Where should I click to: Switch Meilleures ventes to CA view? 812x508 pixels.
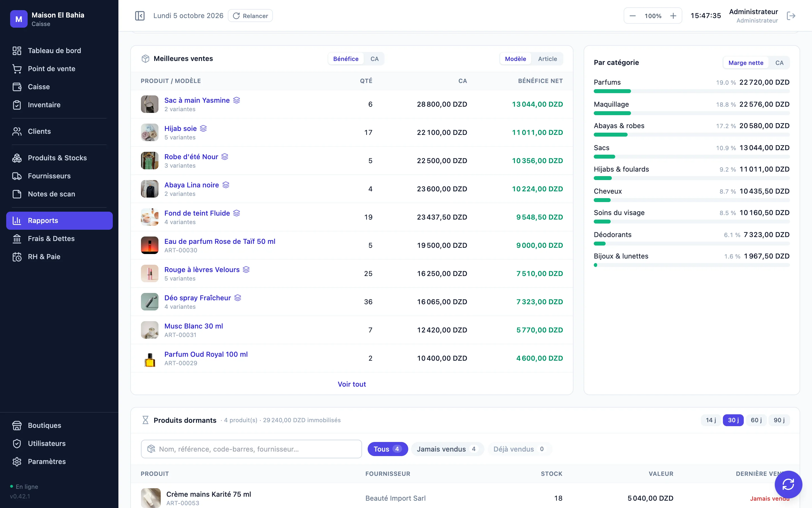pos(374,59)
